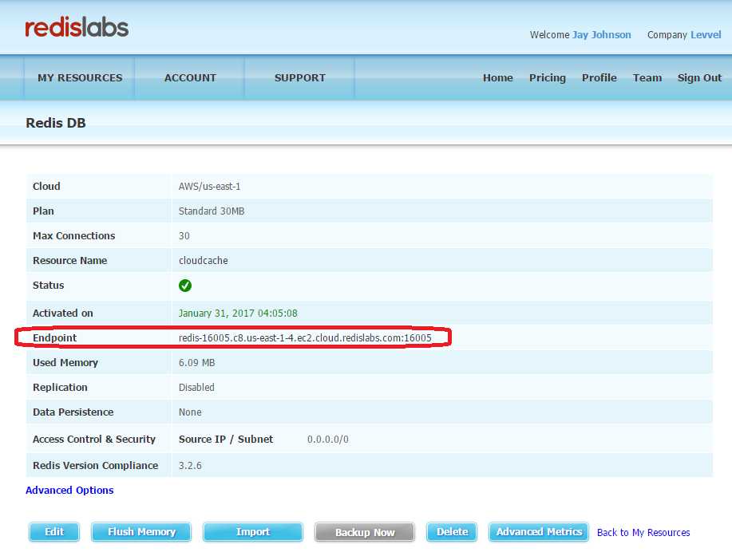
Task: Click the Backup Now button
Action: [365, 532]
